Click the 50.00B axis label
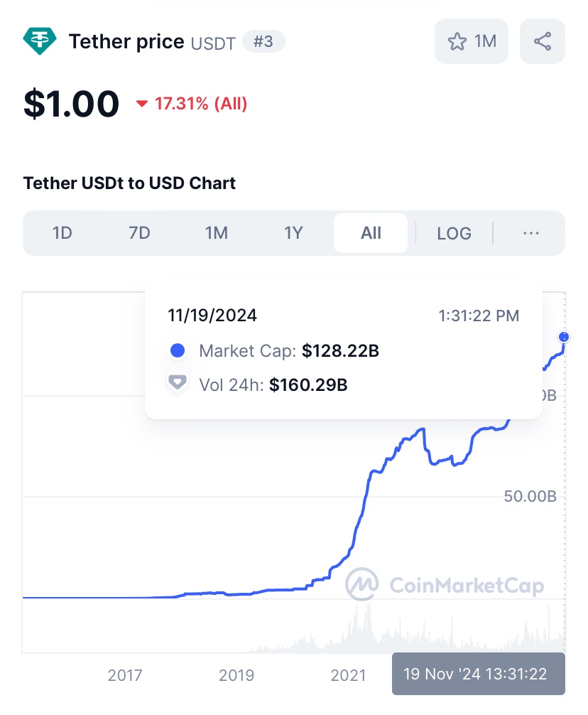Image resolution: width=588 pixels, height=715 pixels. (x=530, y=496)
